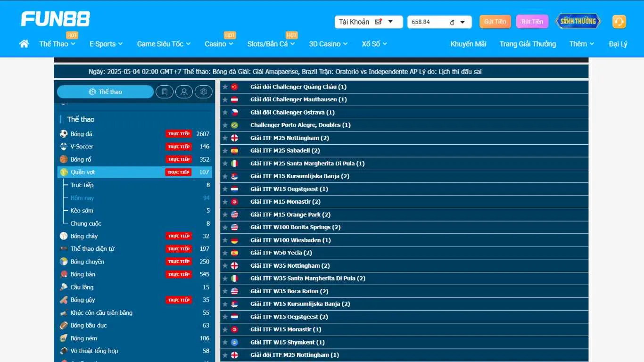Open the Khuyến Mãi menu item
This screenshot has width=644, height=362.
pos(468,44)
